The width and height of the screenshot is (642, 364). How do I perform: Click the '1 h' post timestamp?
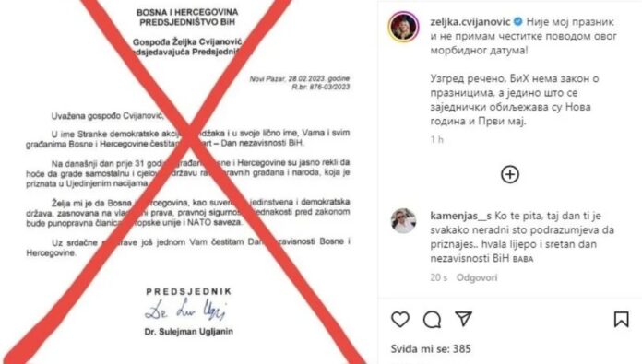437,139
